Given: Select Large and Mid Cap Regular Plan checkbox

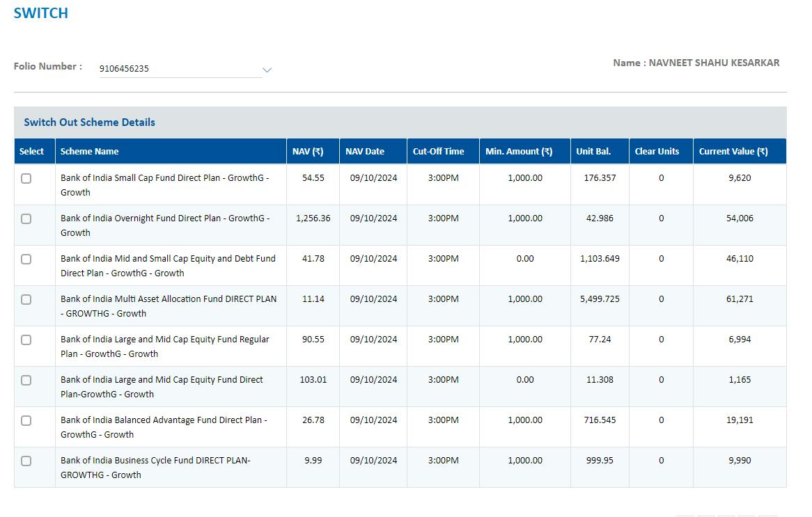Looking at the screenshot, I should point(26,340).
